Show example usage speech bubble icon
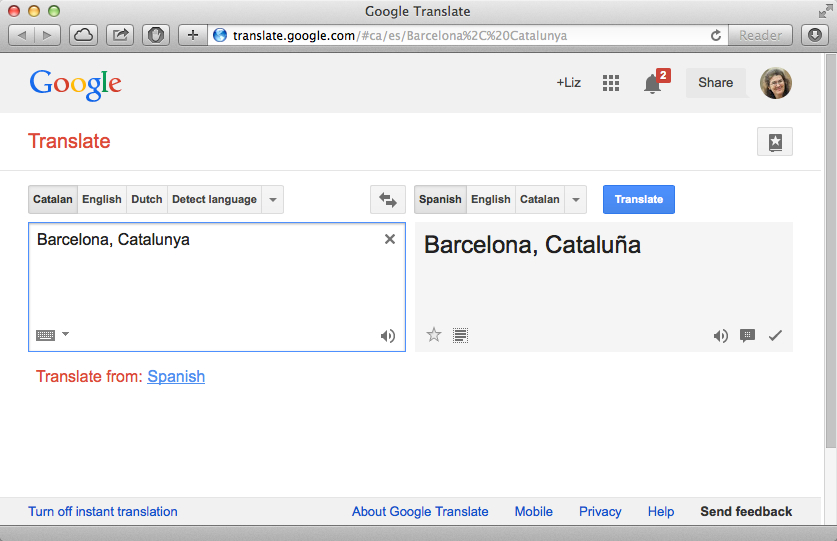 747,336
